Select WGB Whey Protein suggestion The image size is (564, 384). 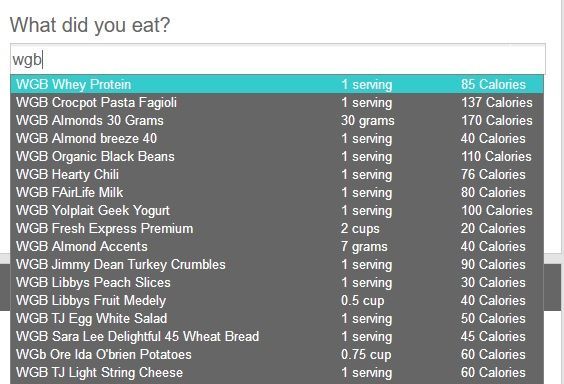277,84
